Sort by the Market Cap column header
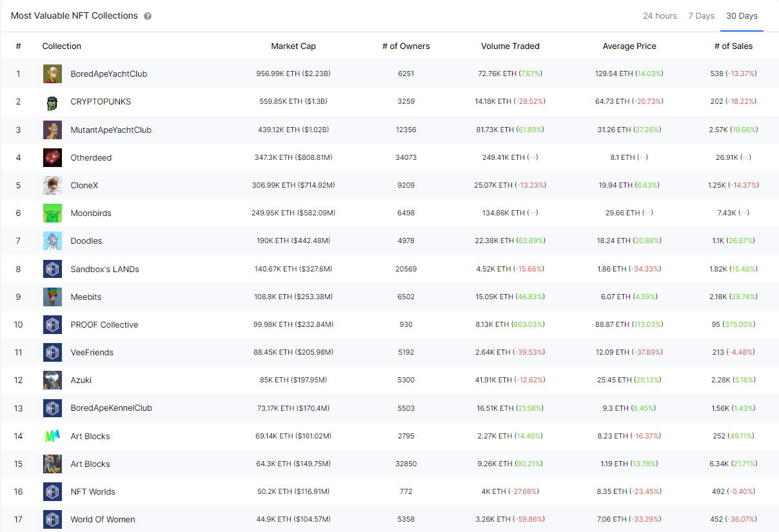Image resolution: width=779 pixels, height=532 pixels. coord(293,46)
